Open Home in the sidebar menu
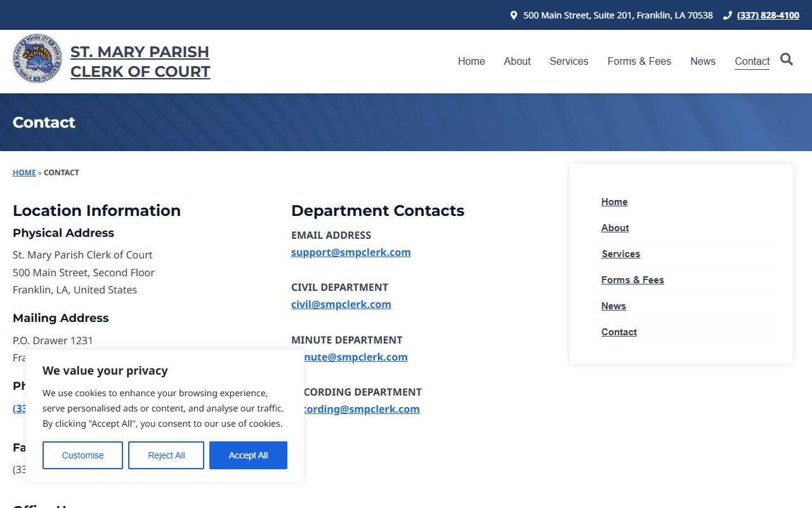The height and width of the screenshot is (508, 812). tap(614, 202)
